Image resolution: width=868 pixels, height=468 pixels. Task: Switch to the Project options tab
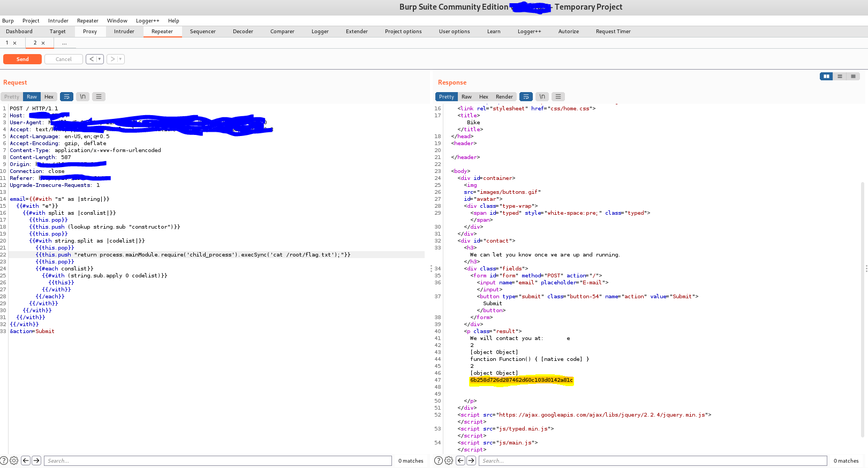(403, 32)
